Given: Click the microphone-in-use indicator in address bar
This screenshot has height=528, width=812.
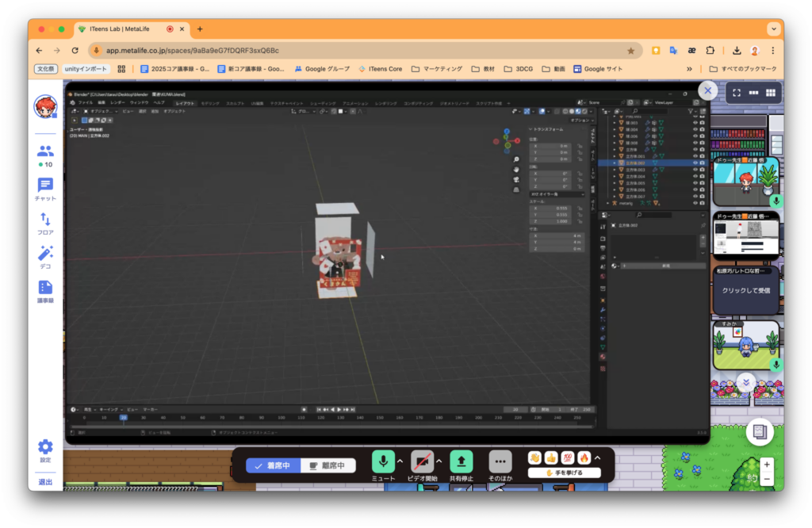Looking at the screenshot, I should click(x=96, y=50).
